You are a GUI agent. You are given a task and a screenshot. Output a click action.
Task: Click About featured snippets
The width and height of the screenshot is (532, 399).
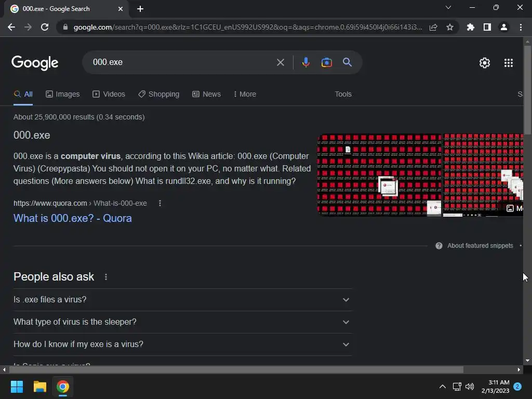[x=480, y=246]
